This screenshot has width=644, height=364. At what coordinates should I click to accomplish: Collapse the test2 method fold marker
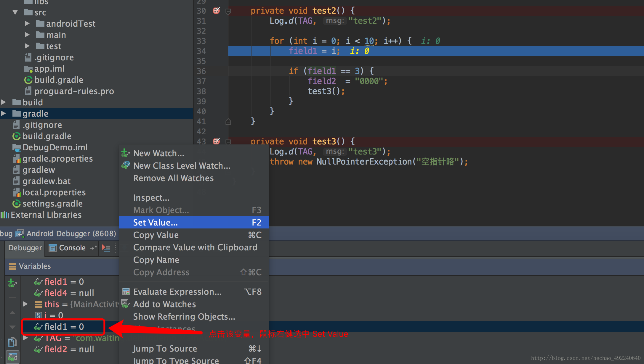228,11
